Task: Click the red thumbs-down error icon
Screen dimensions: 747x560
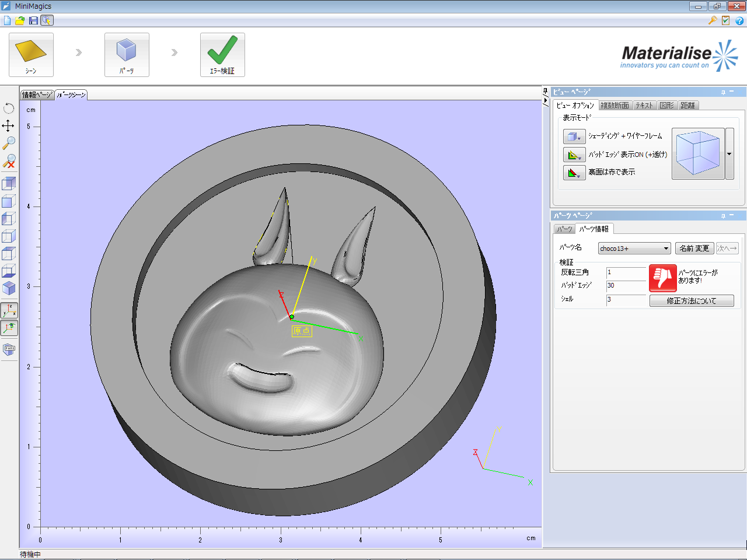Action: 663,278
